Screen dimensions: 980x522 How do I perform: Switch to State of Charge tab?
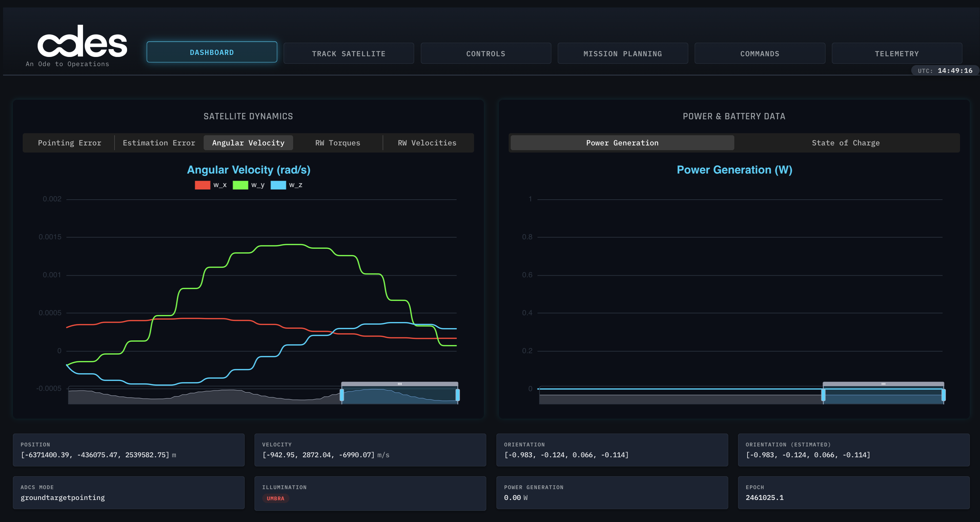point(845,143)
